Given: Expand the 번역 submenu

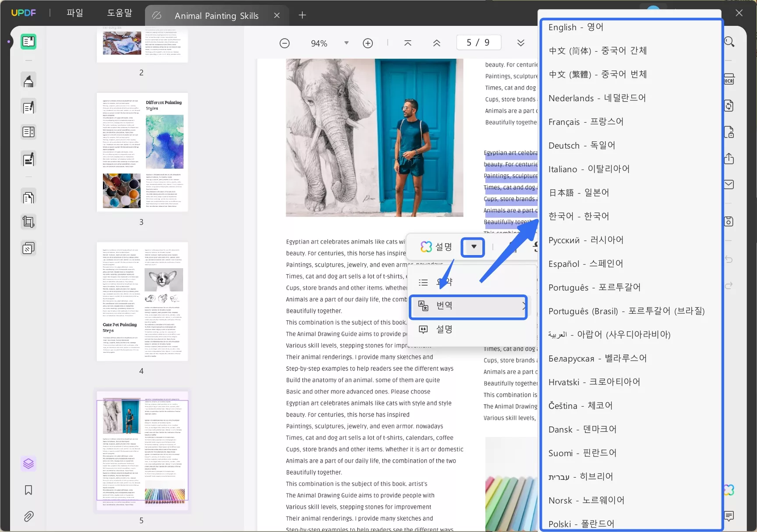Looking at the screenshot, I should pos(468,306).
